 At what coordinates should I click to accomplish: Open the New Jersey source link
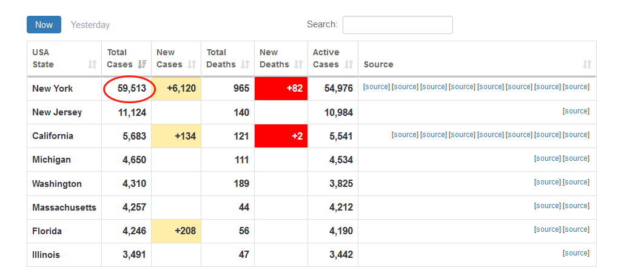click(575, 111)
